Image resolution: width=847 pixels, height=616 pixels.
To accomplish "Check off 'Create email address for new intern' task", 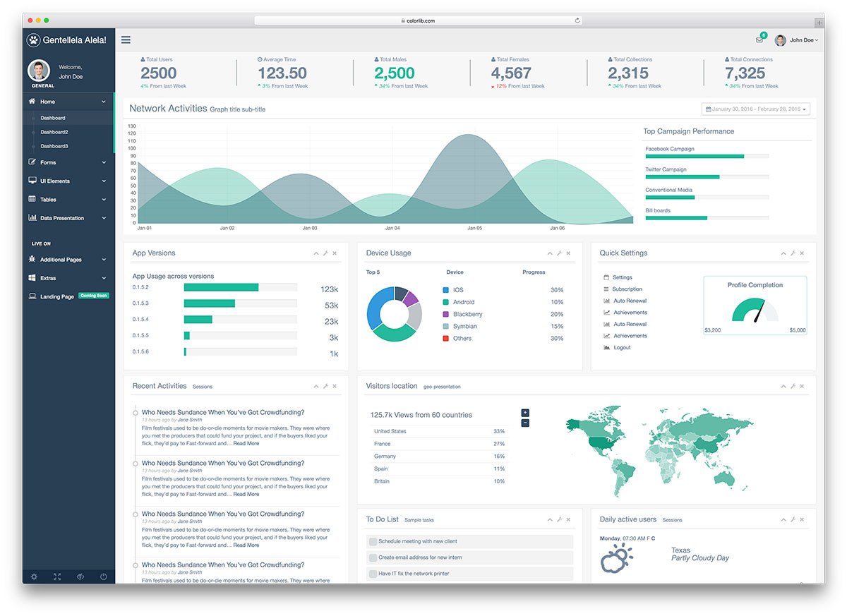I will pos(372,557).
